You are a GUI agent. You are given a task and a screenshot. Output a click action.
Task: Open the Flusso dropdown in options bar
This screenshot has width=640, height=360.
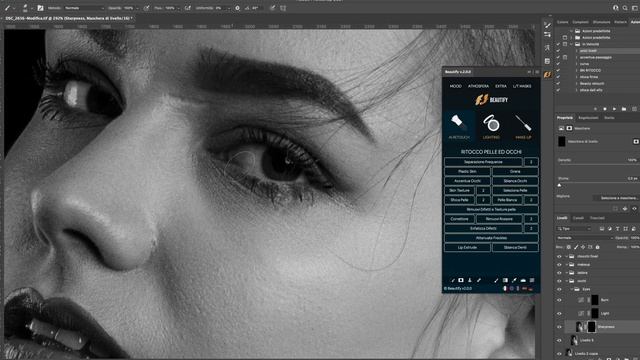tap(178, 8)
